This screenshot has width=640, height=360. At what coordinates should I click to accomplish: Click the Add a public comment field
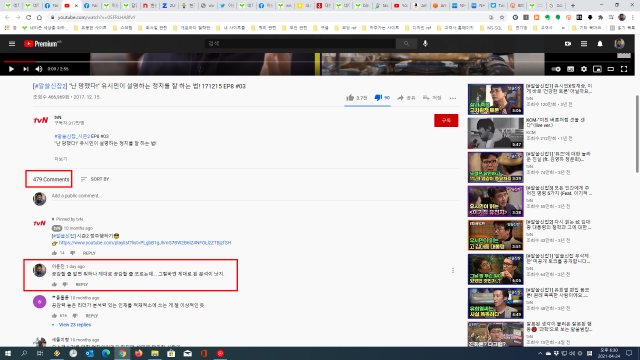(x=255, y=196)
